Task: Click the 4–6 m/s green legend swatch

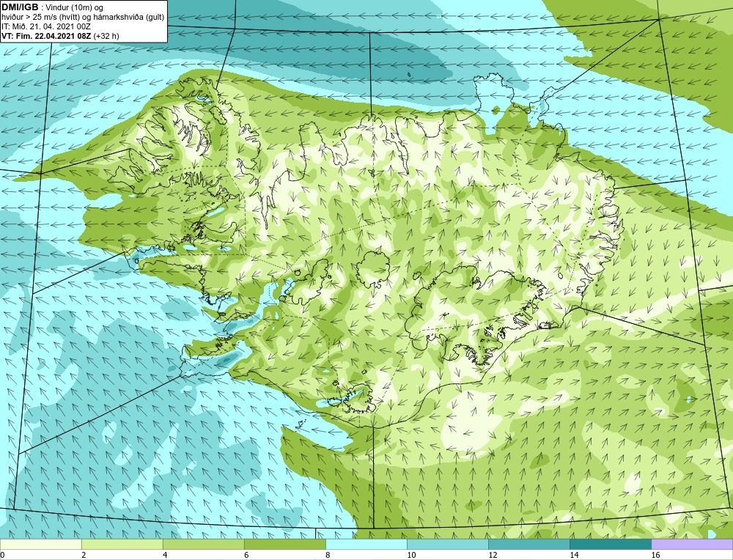Action: (x=203, y=544)
